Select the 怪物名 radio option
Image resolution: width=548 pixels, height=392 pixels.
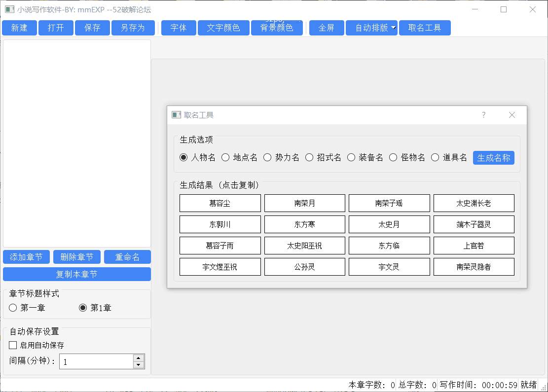393,158
